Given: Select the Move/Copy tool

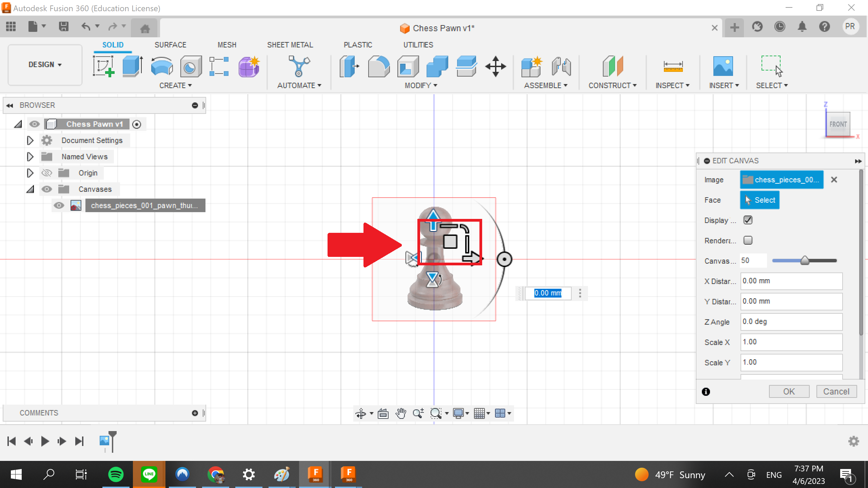Looking at the screenshot, I should 496,66.
